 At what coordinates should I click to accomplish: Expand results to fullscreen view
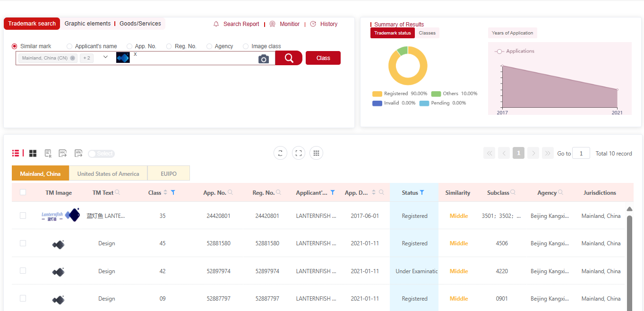[x=298, y=153]
